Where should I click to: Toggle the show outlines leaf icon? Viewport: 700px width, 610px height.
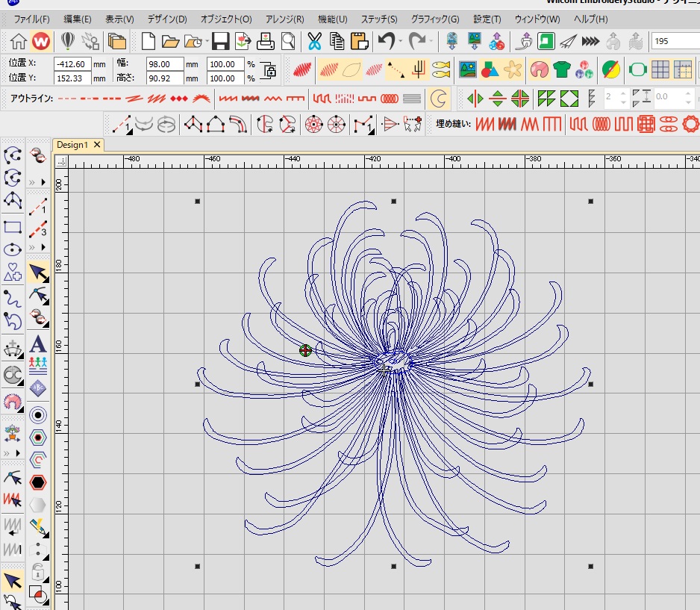pos(351,69)
